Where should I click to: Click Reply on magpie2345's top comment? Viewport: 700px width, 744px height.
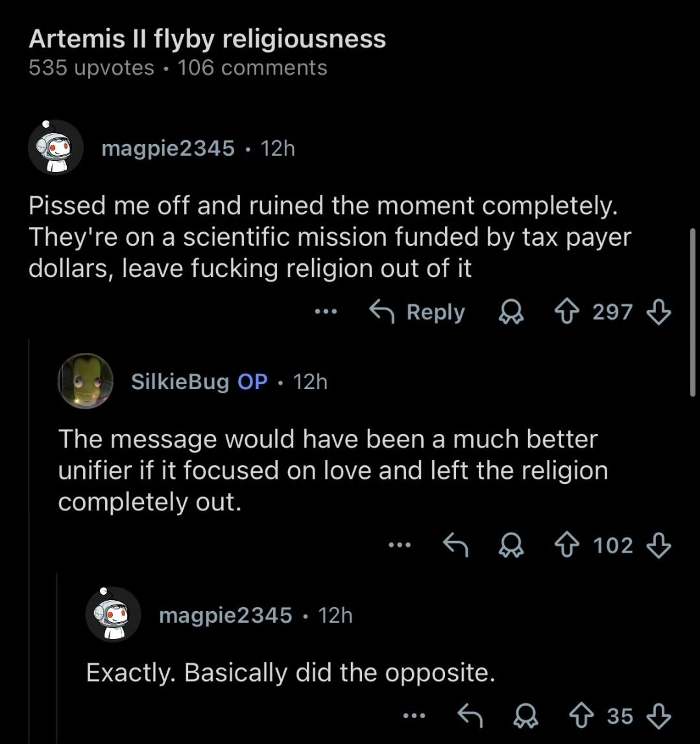coord(418,312)
